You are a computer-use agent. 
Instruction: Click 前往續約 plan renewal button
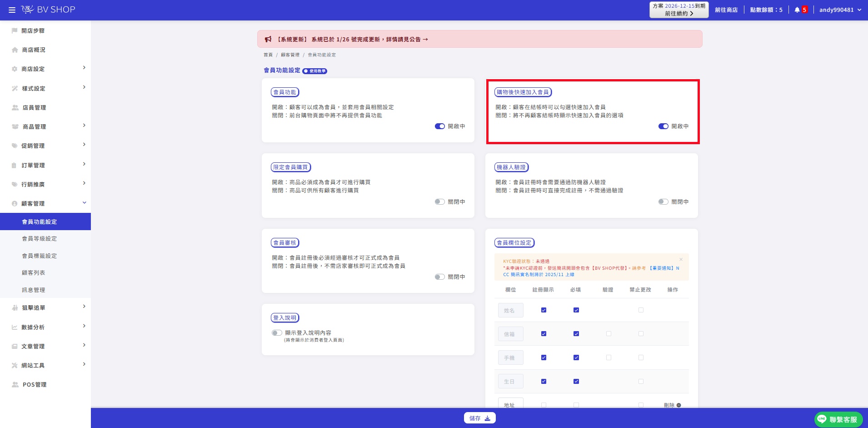[679, 10]
